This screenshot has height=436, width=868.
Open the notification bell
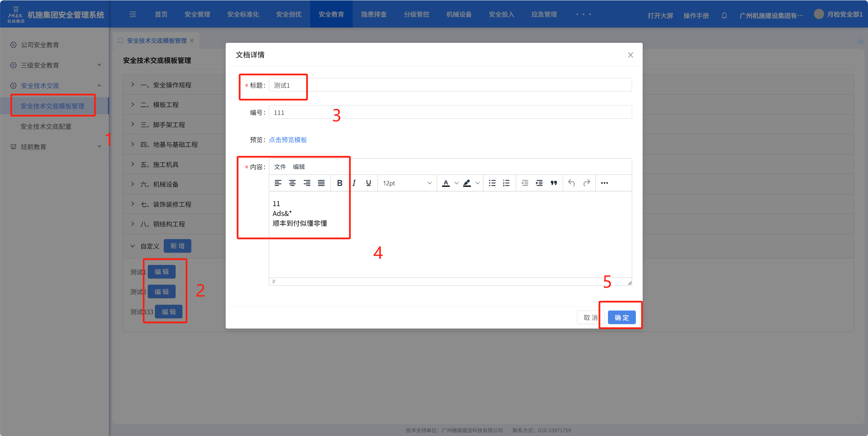point(724,15)
